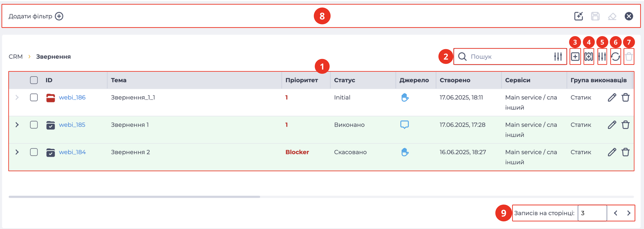Go to next page arrow
644x229 pixels.
click(x=628, y=213)
